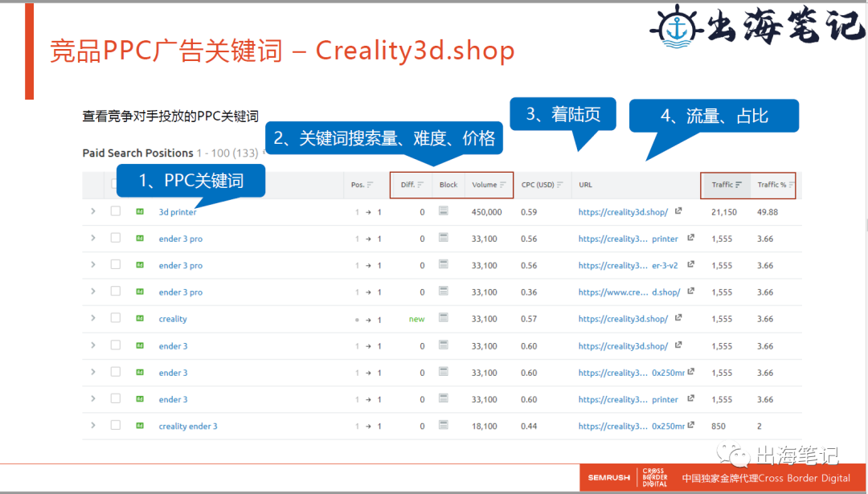This screenshot has width=868, height=494.
Task: Open Block ad preview for creality ender 3
Action: [444, 425]
